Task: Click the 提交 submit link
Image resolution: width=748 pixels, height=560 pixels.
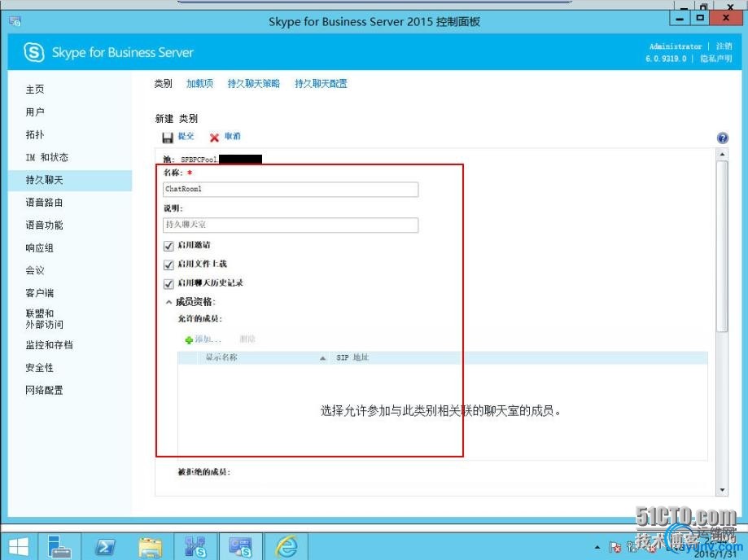Action: (x=186, y=137)
